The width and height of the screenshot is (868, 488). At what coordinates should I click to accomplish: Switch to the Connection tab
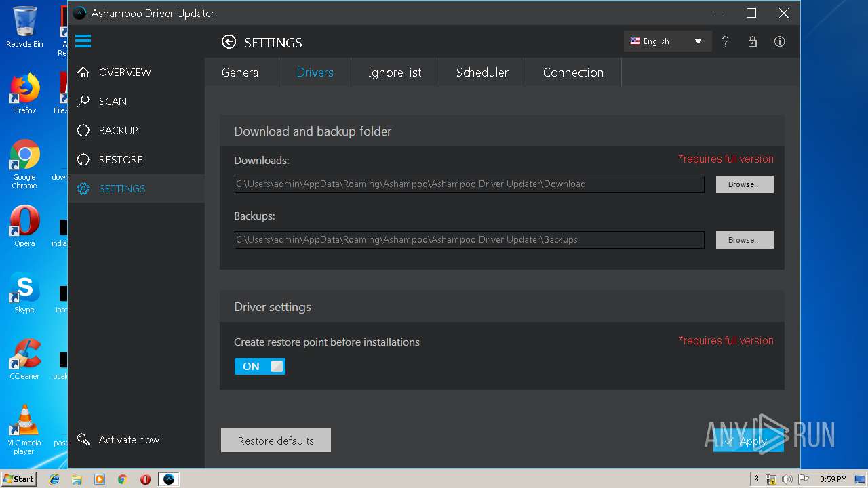tap(573, 73)
